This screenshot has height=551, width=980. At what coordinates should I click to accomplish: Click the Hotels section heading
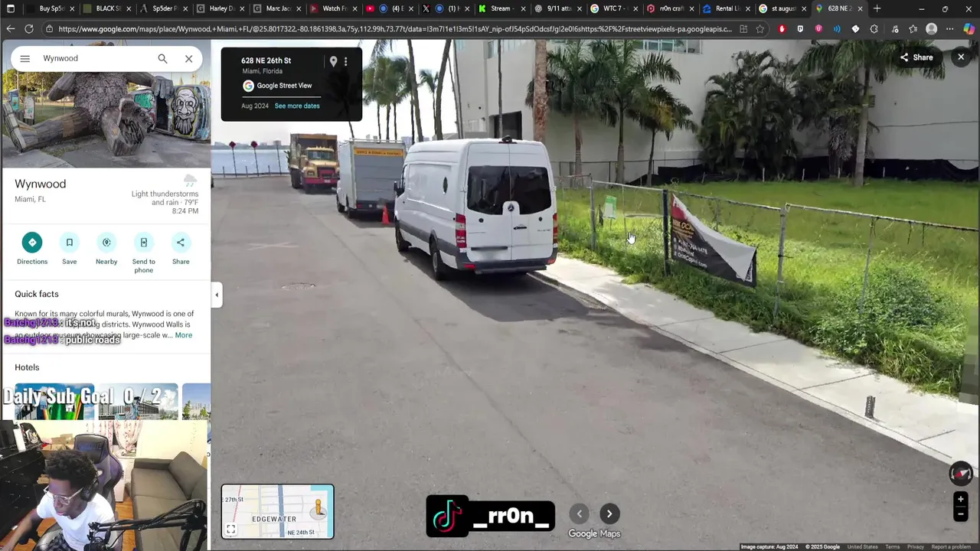27,367
